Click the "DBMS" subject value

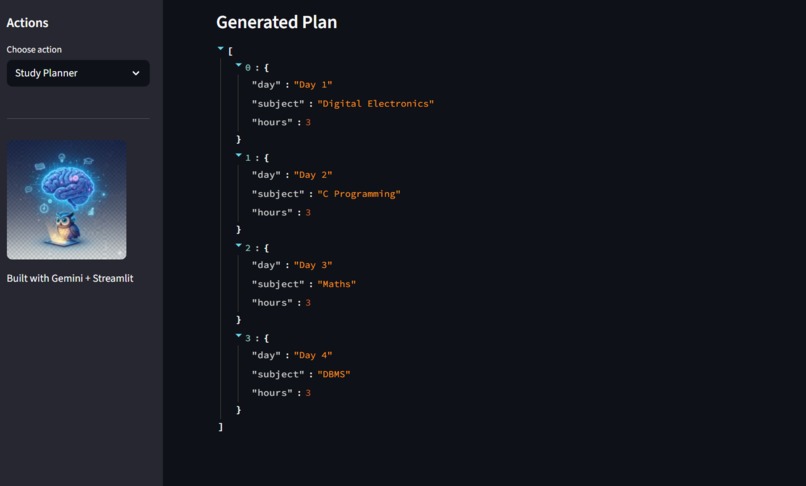[x=334, y=374]
